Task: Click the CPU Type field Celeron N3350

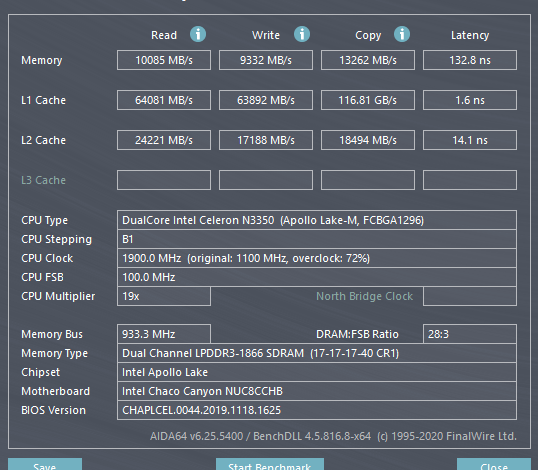Action: tap(317, 220)
